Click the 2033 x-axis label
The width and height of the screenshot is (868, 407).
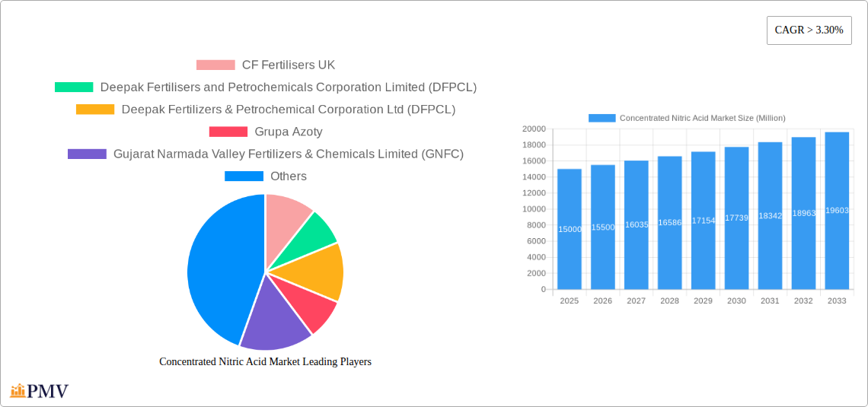[837, 300]
